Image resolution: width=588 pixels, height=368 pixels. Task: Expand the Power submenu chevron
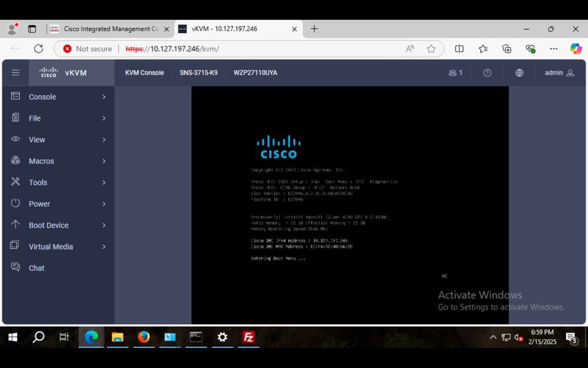point(104,204)
